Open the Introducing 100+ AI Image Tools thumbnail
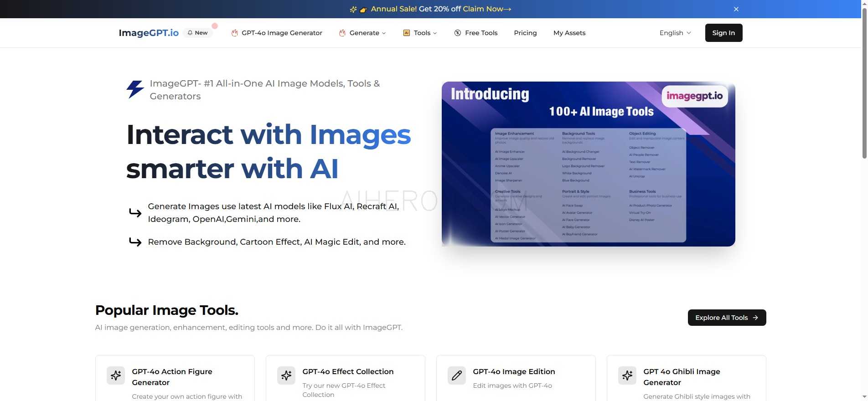 (x=588, y=164)
